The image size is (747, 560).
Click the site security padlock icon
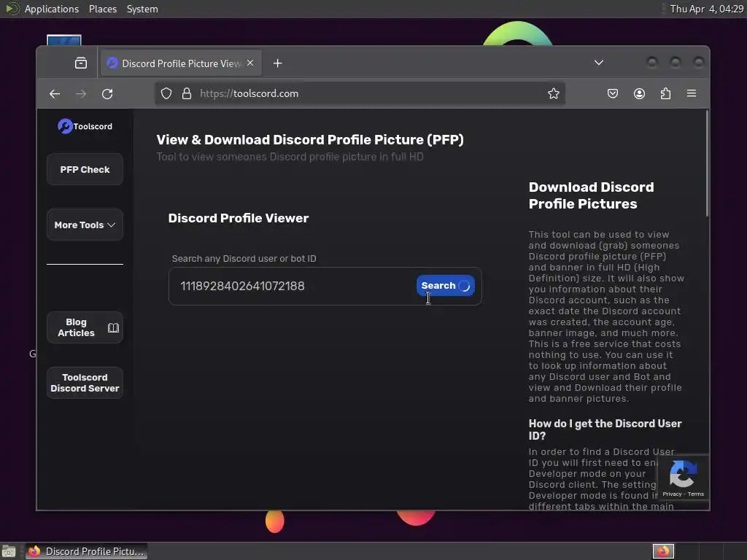click(187, 93)
